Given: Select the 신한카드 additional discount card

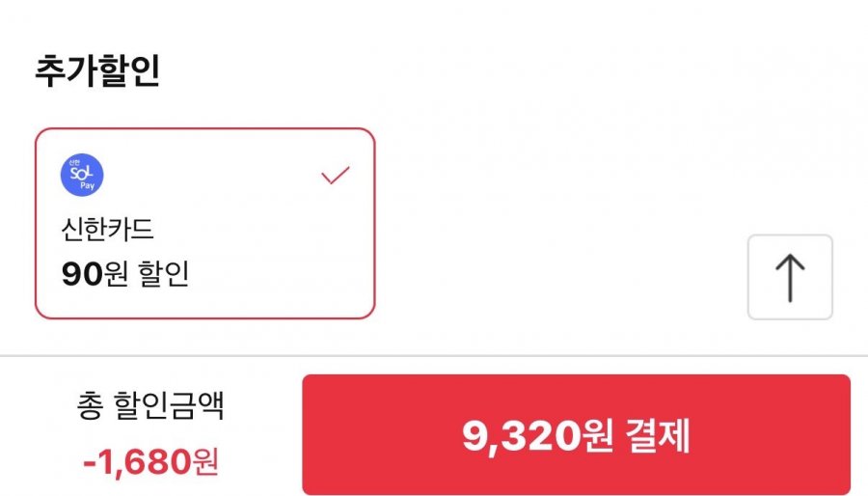Looking at the screenshot, I should 204,223.
